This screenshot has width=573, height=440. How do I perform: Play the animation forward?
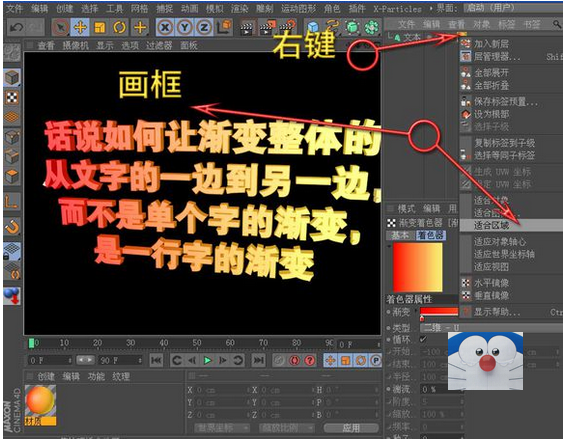pos(208,360)
